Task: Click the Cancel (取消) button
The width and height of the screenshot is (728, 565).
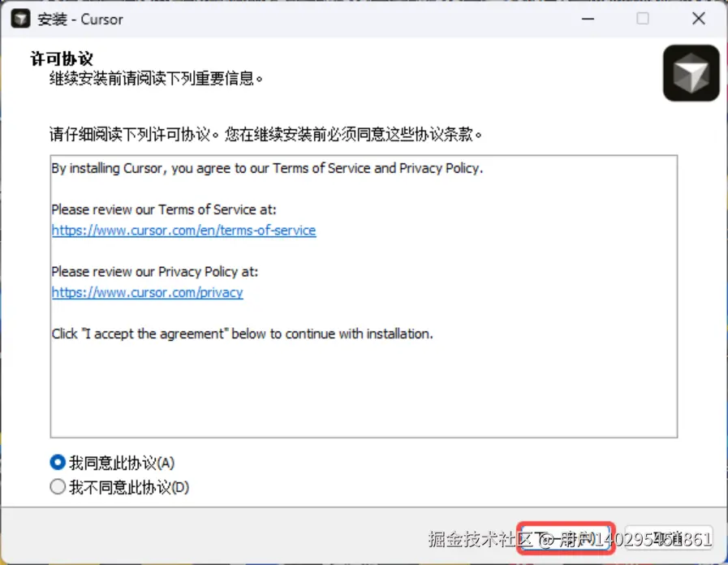Action: click(669, 538)
